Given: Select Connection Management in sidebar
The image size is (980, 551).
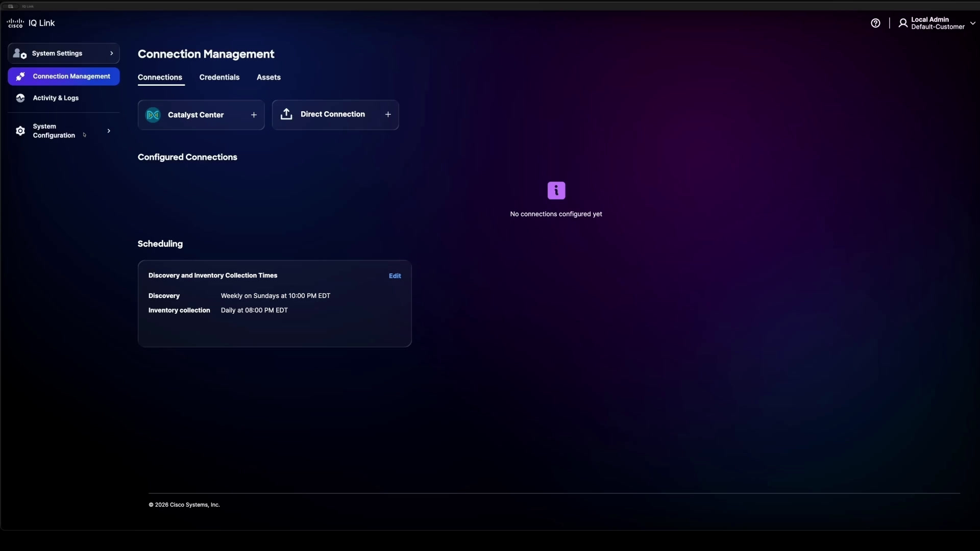Looking at the screenshot, I should pyautogui.click(x=64, y=77).
